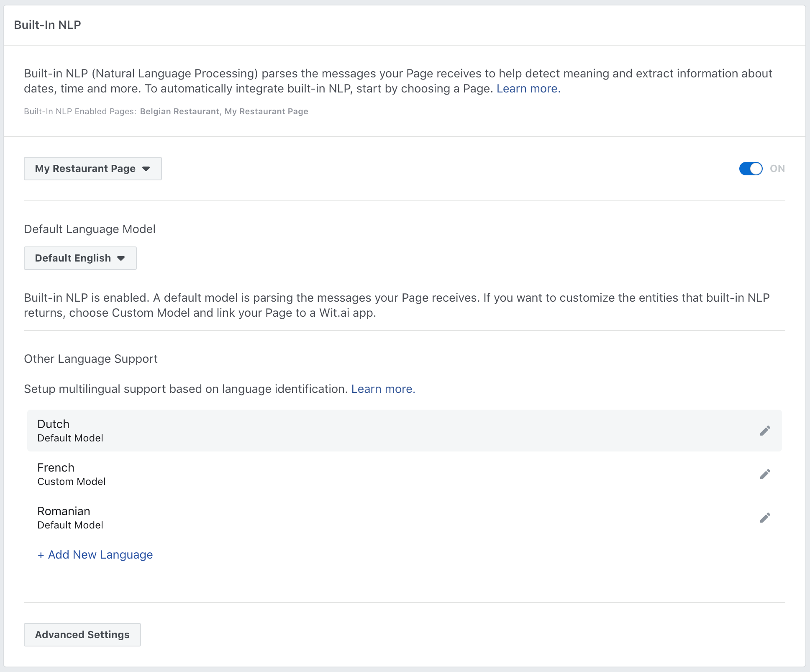810x672 pixels.
Task: Click the Built-In NLP header
Action: pos(47,25)
